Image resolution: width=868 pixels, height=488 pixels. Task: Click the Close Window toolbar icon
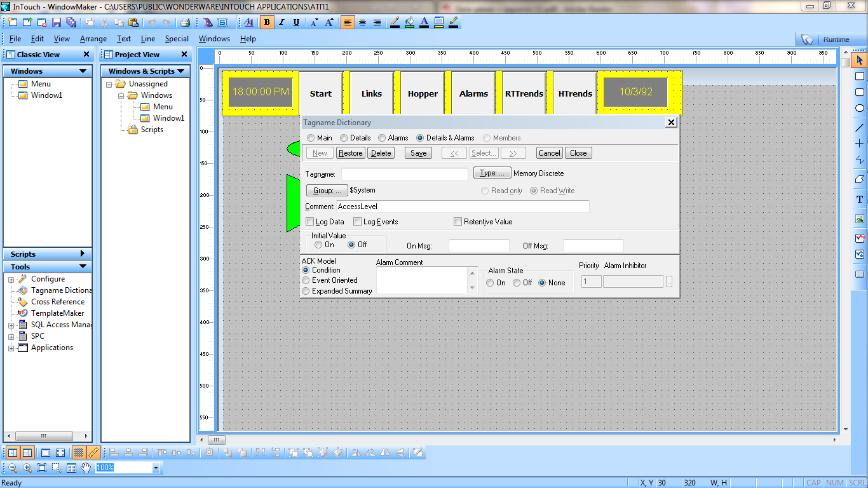[x=42, y=22]
